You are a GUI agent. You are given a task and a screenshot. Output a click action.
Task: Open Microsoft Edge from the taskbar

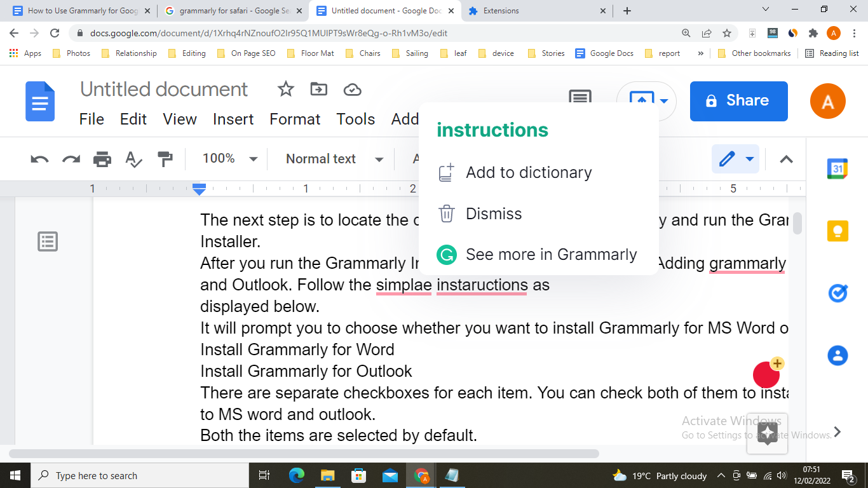[297, 475]
